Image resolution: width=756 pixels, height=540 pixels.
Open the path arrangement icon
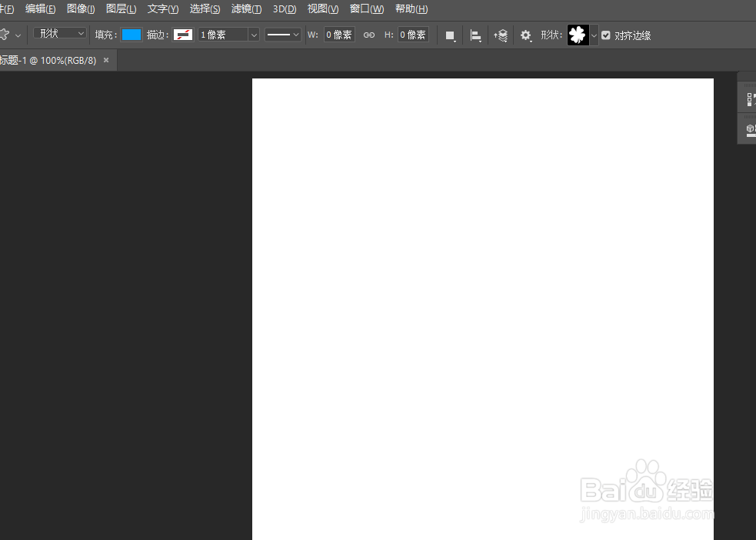click(x=501, y=35)
